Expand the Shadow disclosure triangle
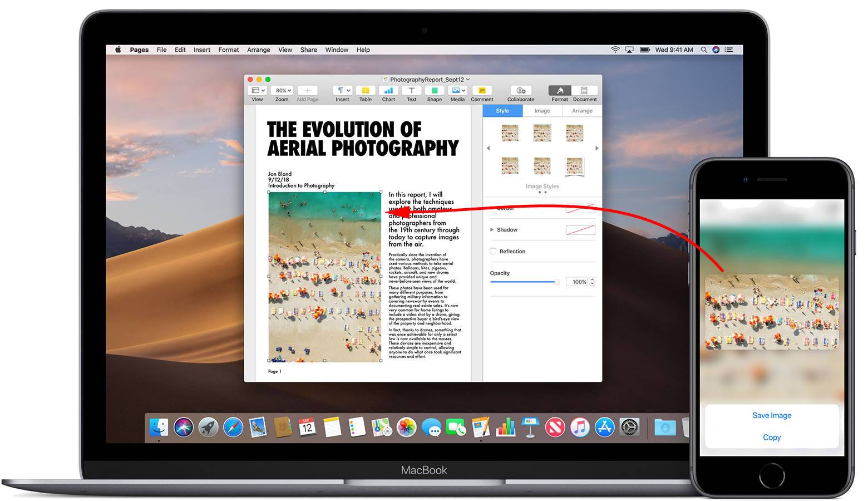The width and height of the screenshot is (868, 501). click(x=492, y=230)
